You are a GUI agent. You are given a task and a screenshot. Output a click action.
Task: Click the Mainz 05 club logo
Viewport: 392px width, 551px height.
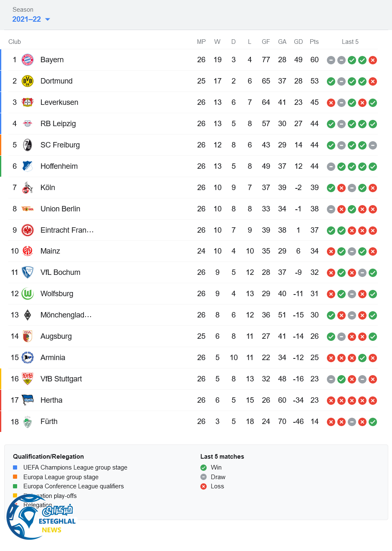tap(28, 251)
